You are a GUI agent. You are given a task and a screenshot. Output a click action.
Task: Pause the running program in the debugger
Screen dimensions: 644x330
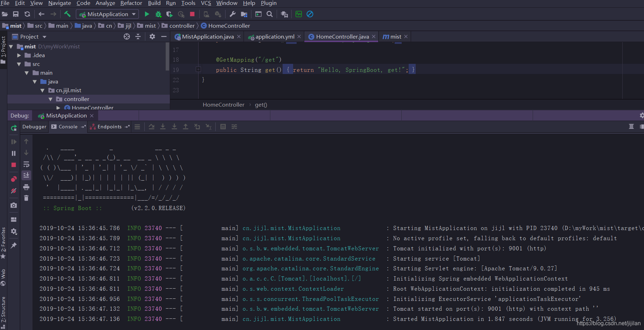[14, 153]
